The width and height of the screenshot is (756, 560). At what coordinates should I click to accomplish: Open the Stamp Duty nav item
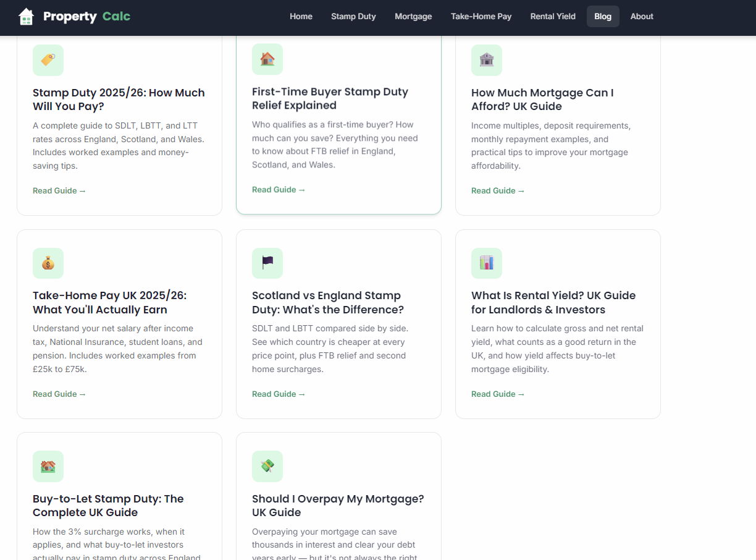click(353, 17)
